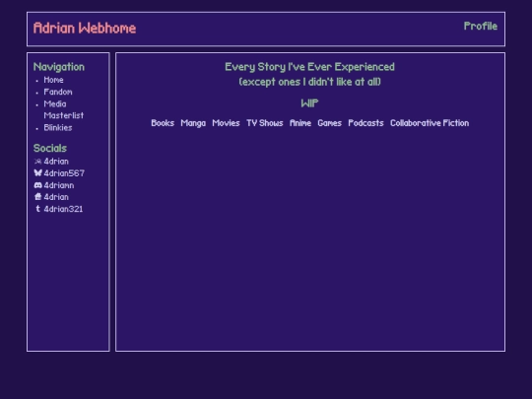
Task: Click the Navigation heading
Action: tap(59, 67)
